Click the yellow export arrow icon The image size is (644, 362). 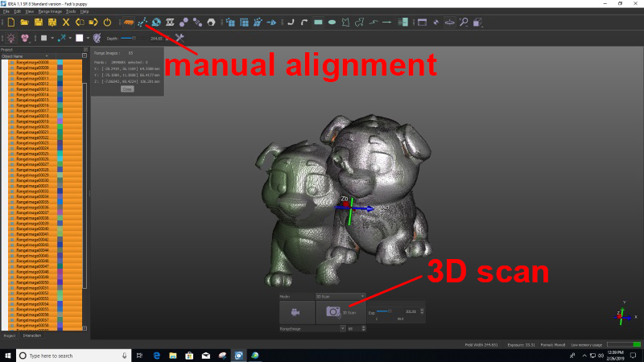tap(93, 23)
